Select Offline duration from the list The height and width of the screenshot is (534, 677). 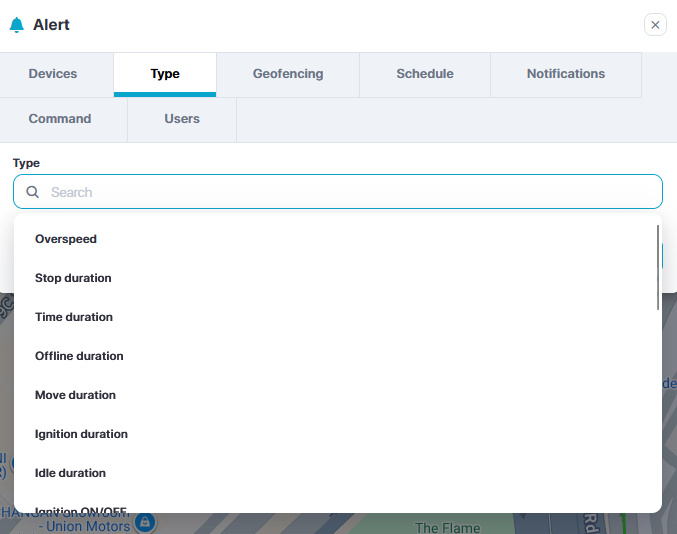(x=79, y=356)
